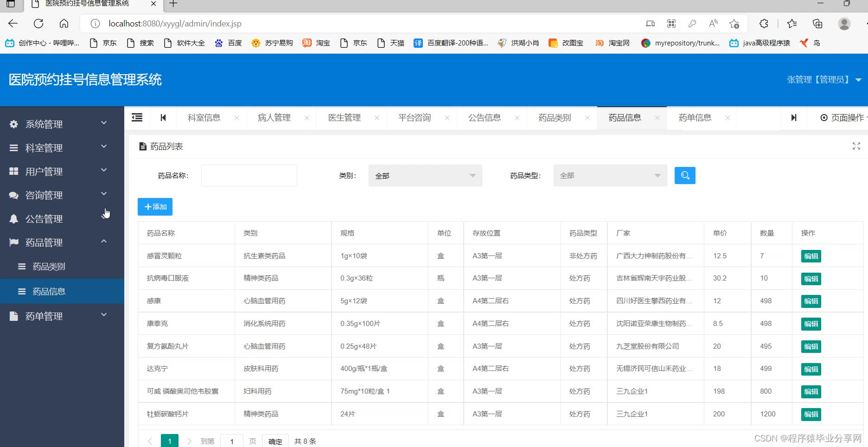Switch to the 医生管理 tab
The width and height of the screenshot is (868, 447).
click(x=345, y=118)
